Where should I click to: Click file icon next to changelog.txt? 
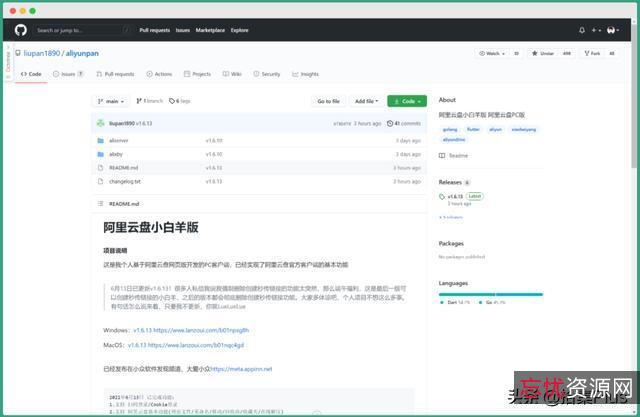[100, 181]
